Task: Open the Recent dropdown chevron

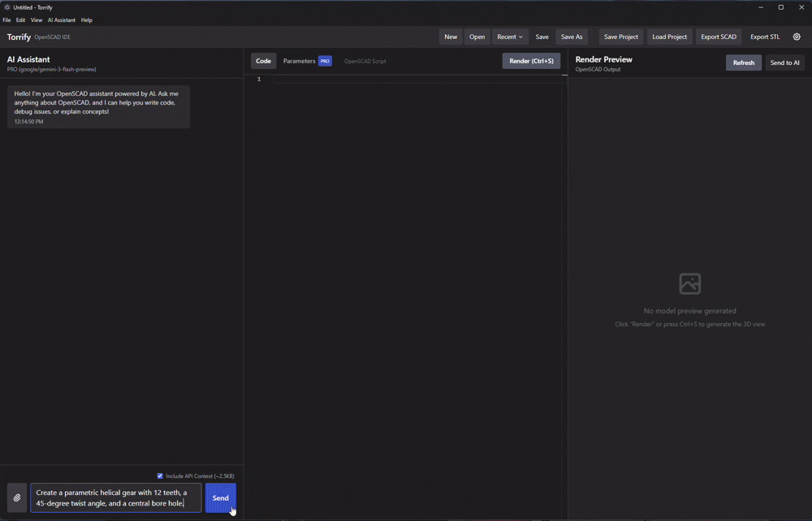Action: [x=520, y=37]
